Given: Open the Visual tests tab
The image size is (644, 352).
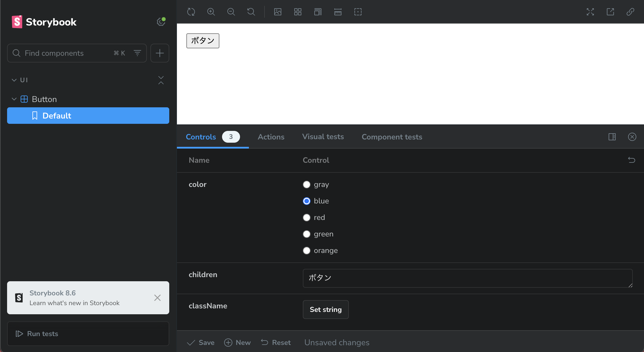Looking at the screenshot, I should [323, 137].
